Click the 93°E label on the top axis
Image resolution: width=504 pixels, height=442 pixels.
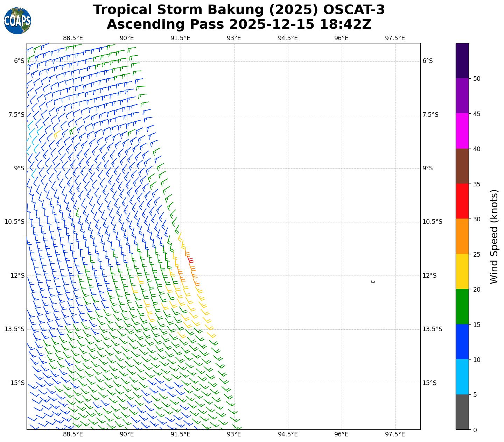pyautogui.click(x=234, y=38)
